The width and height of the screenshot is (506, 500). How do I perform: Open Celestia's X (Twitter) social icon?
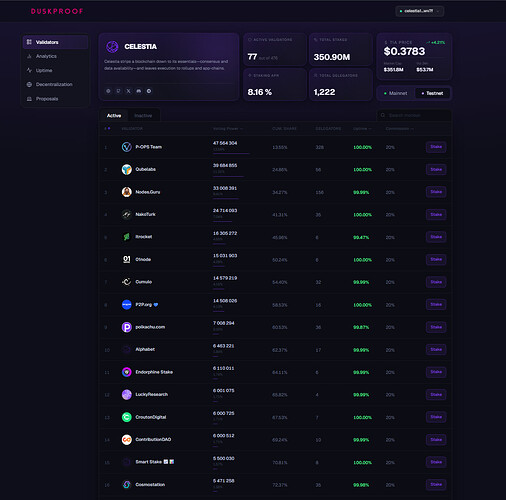(x=128, y=91)
